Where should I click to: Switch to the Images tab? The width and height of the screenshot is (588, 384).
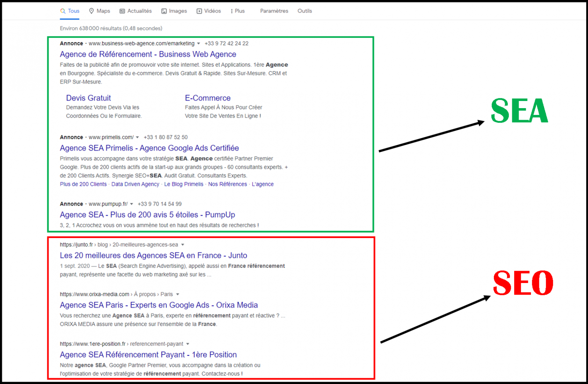(174, 11)
